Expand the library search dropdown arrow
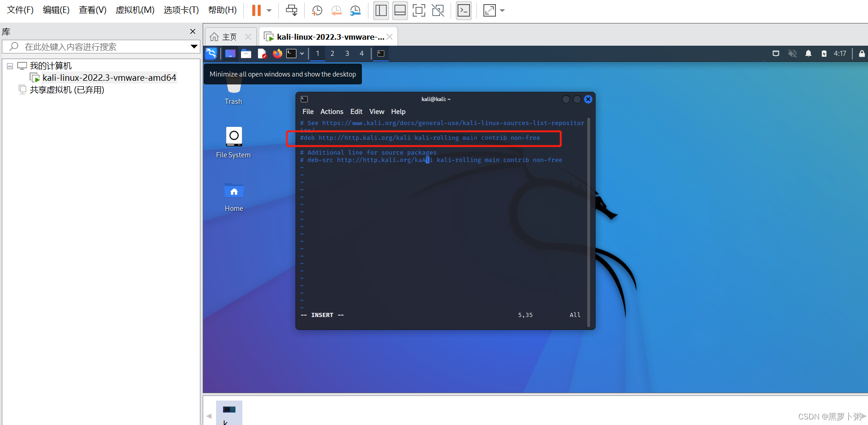Image resolution: width=868 pixels, height=425 pixels. tap(194, 47)
